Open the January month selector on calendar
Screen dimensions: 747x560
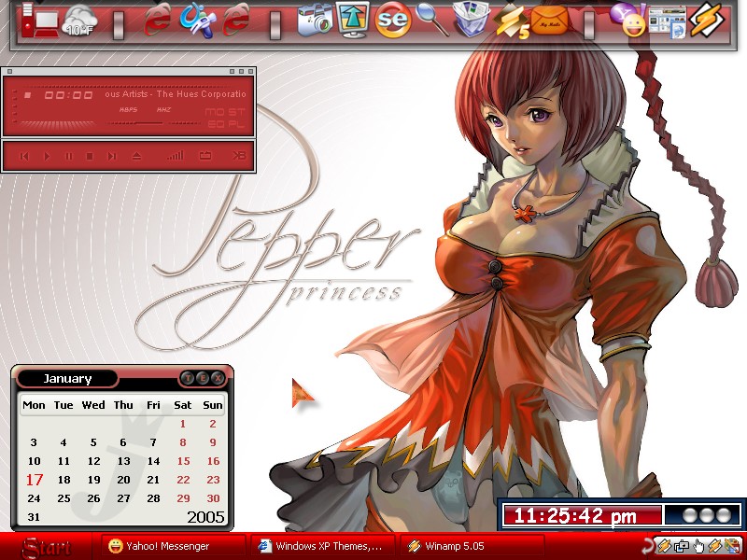pos(67,379)
